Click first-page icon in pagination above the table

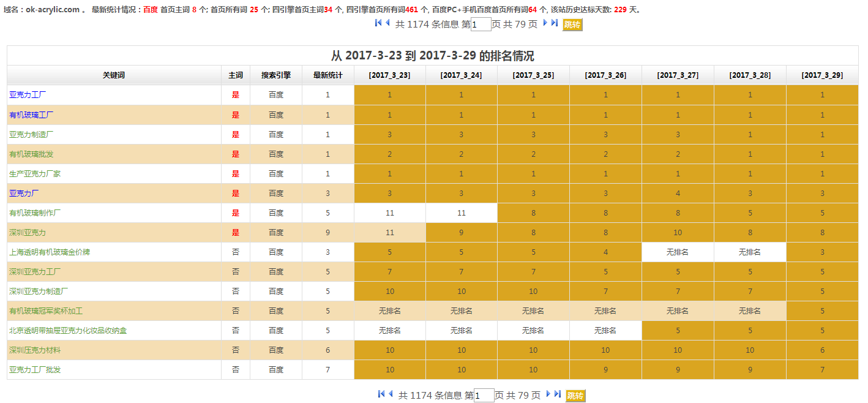click(x=378, y=23)
